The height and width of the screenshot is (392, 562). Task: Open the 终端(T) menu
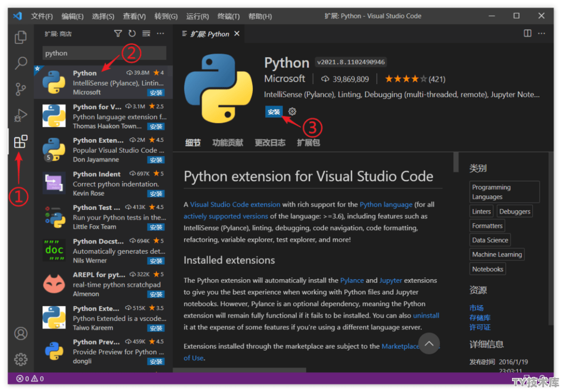pos(228,16)
